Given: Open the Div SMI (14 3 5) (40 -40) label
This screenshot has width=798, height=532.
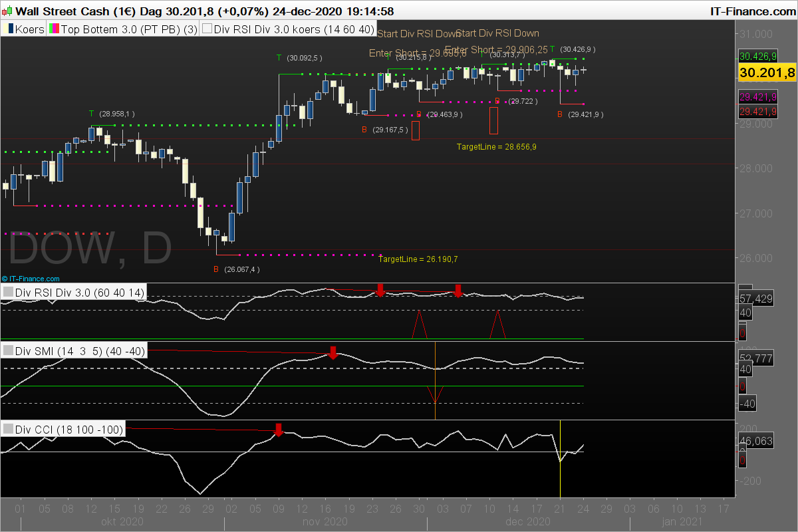Looking at the screenshot, I should point(80,350).
